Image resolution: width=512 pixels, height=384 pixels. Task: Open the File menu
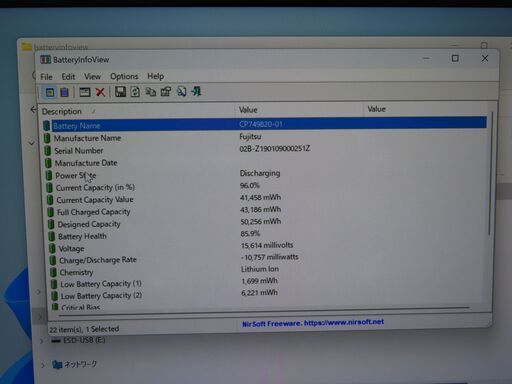click(46, 77)
